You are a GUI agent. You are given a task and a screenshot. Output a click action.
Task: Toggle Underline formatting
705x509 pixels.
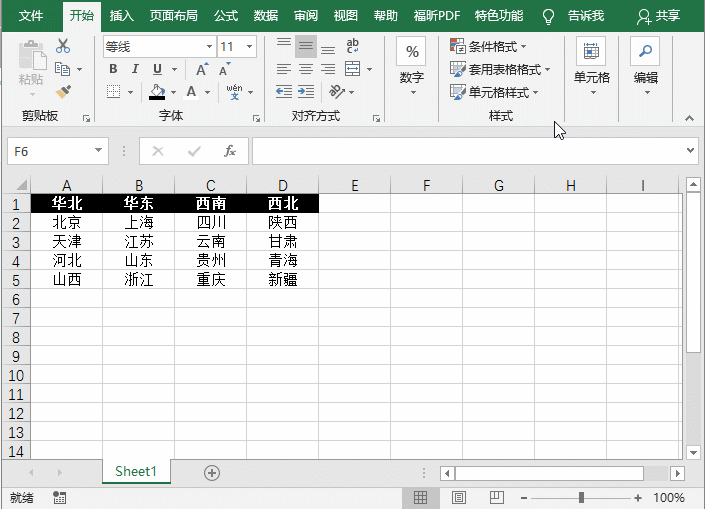click(157, 69)
